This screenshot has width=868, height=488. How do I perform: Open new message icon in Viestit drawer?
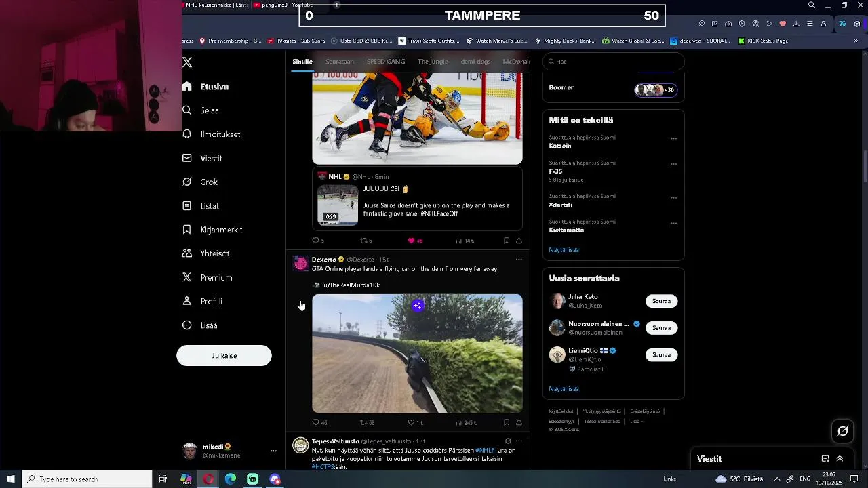(825, 459)
